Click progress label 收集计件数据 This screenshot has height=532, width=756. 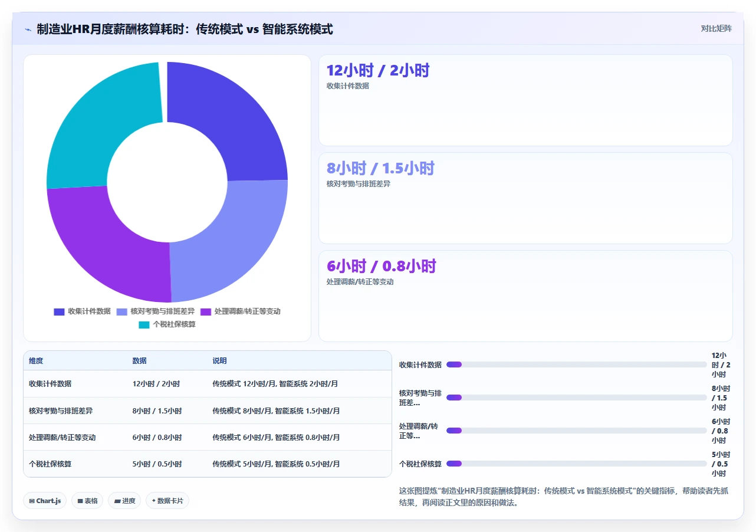420,365
